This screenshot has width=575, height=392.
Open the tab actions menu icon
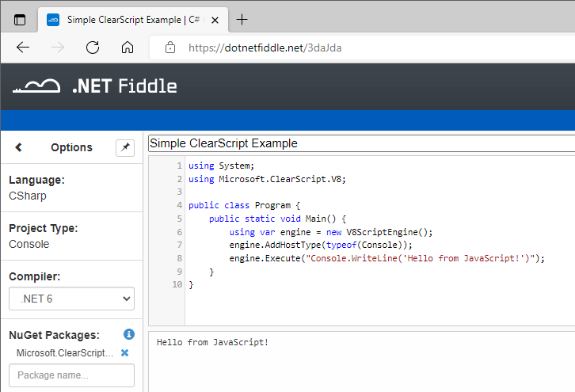pyautogui.click(x=20, y=20)
